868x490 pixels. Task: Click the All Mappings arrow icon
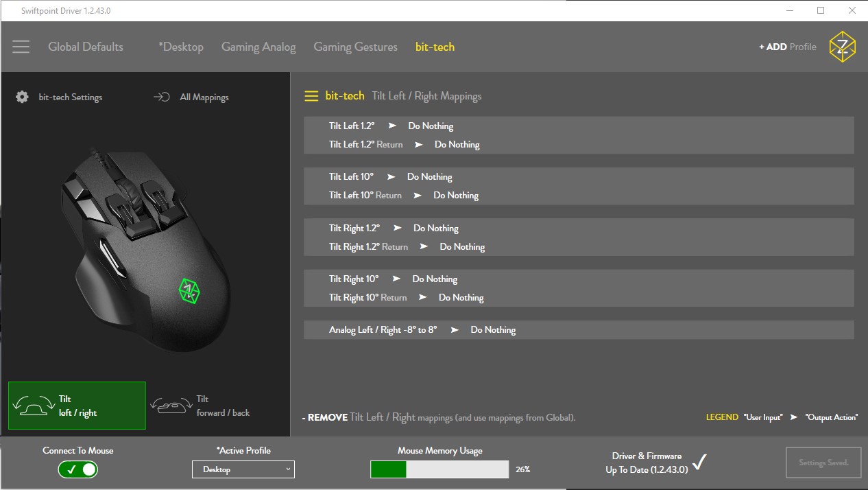162,97
